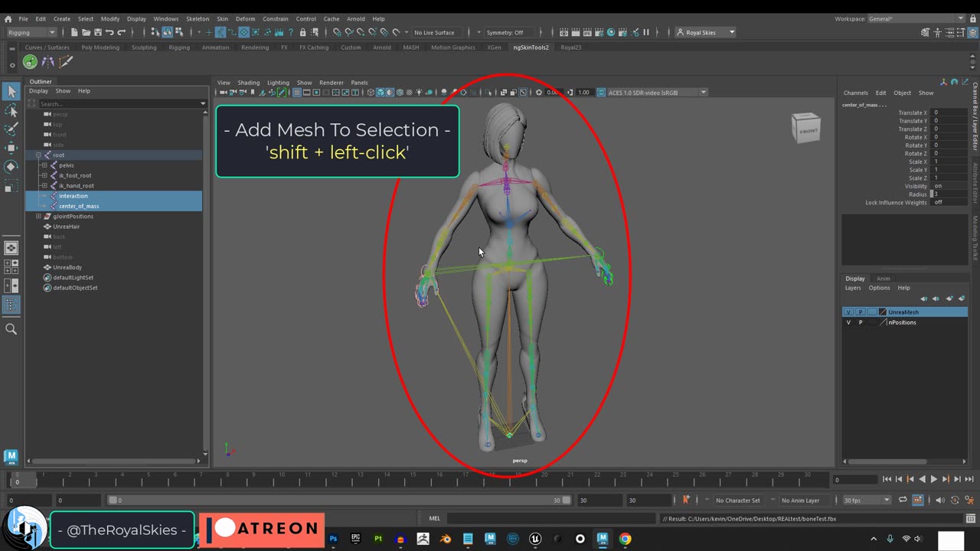
Task: Toggle the Grid icon in viewport toolbar
Action: pyautogui.click(x=296, y=93)
